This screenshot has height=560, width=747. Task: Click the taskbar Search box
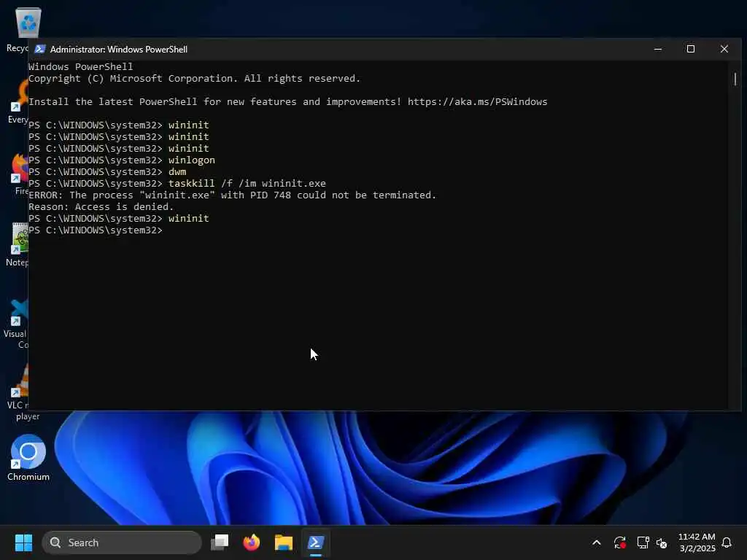pyautogui.click(x=122, y=542)
